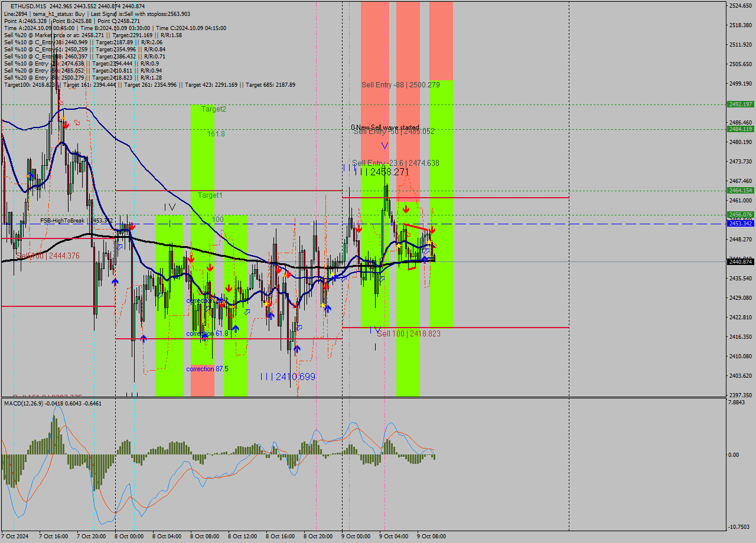The width and height of the screenshot is (756, 543).
Task: Select the Target2 label on green zone
Action: (x=213, y=109)
